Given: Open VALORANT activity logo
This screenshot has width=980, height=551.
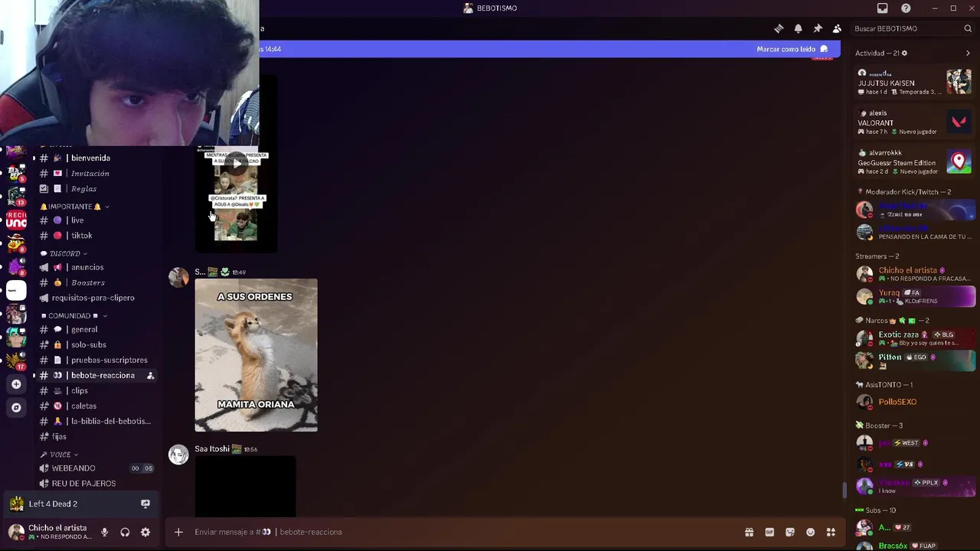Looking at the screenshot, I should tap(959, 122).
